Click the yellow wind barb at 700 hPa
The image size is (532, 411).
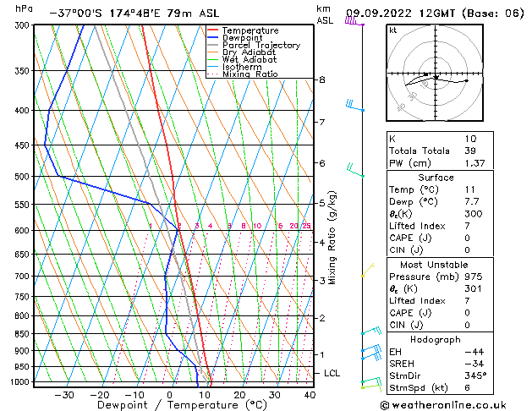tap(368, 270)
